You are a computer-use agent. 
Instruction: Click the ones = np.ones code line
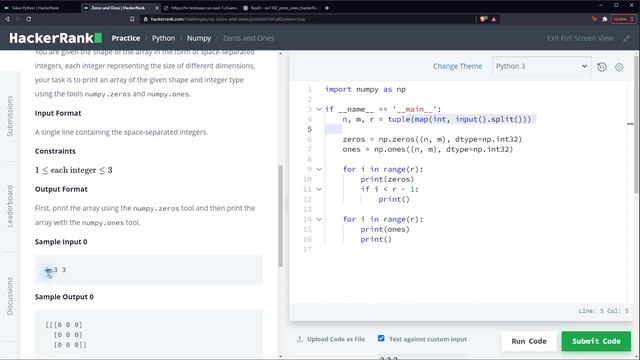[428, 149]
